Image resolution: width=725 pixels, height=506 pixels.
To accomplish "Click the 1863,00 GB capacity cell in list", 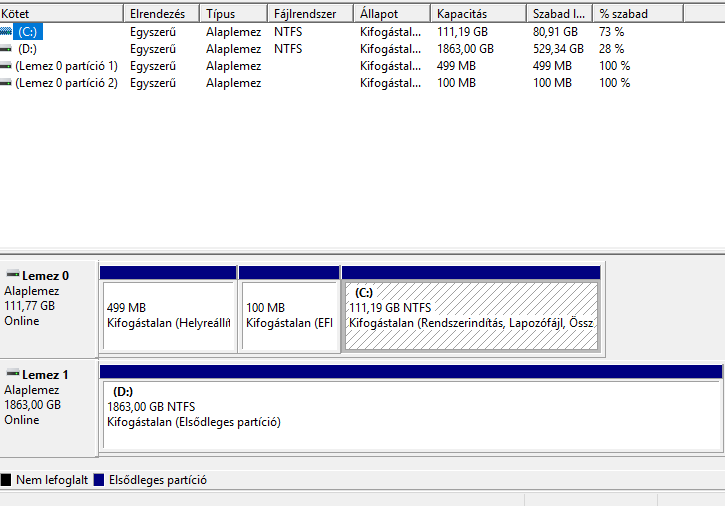I will [465, 49].
